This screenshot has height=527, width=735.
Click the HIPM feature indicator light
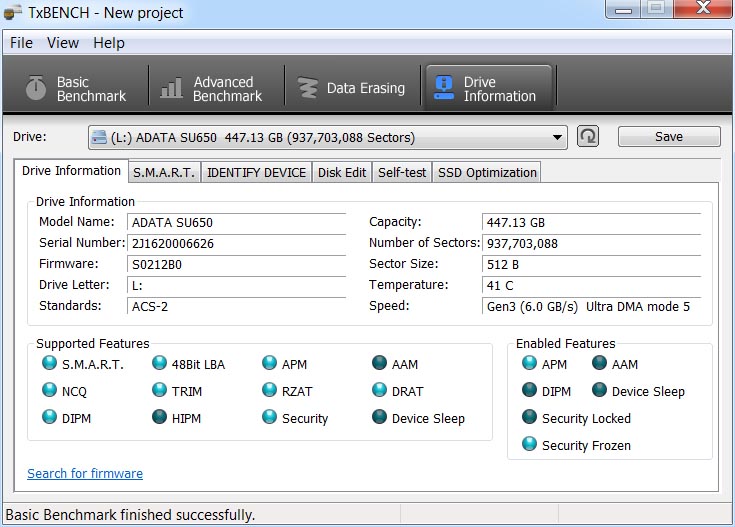point(159,417)
